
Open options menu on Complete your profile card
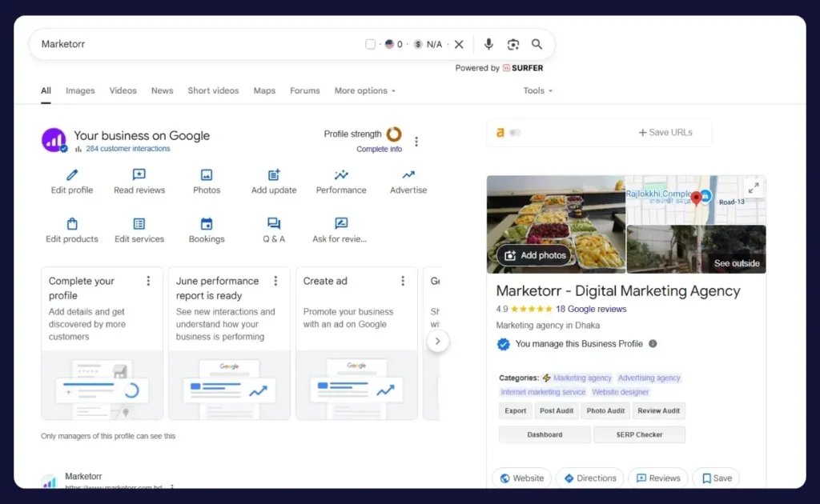[x=148, y=281]
